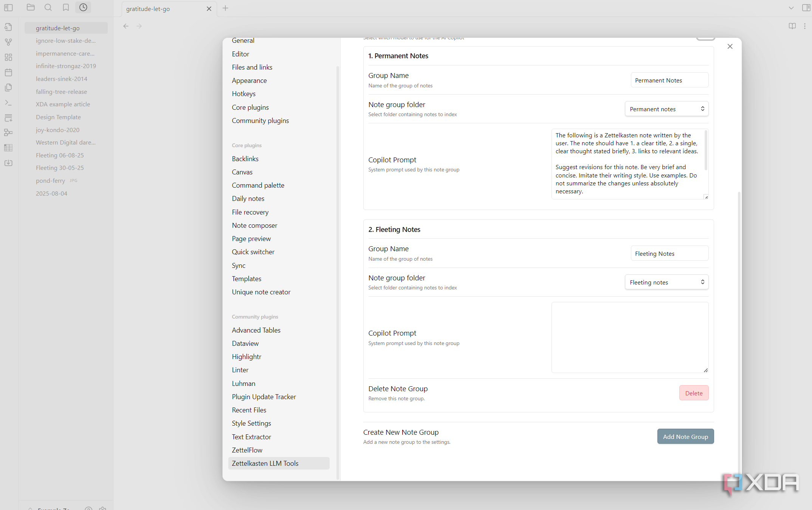
Task: Toggle reading view book icon
Action: point(792,26)
